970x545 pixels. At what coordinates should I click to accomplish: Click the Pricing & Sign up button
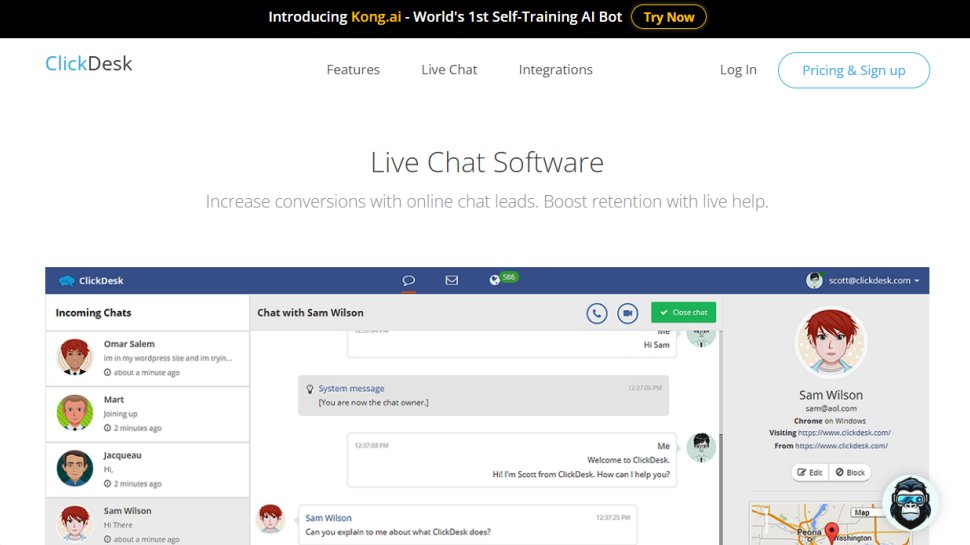pyautogui.click(x=854, y=70)
